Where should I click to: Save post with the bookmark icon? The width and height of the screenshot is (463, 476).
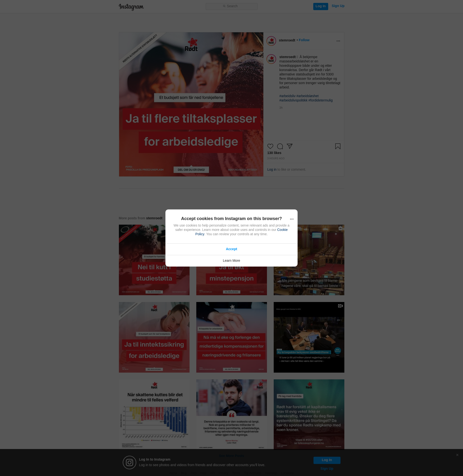click(338, 146)
